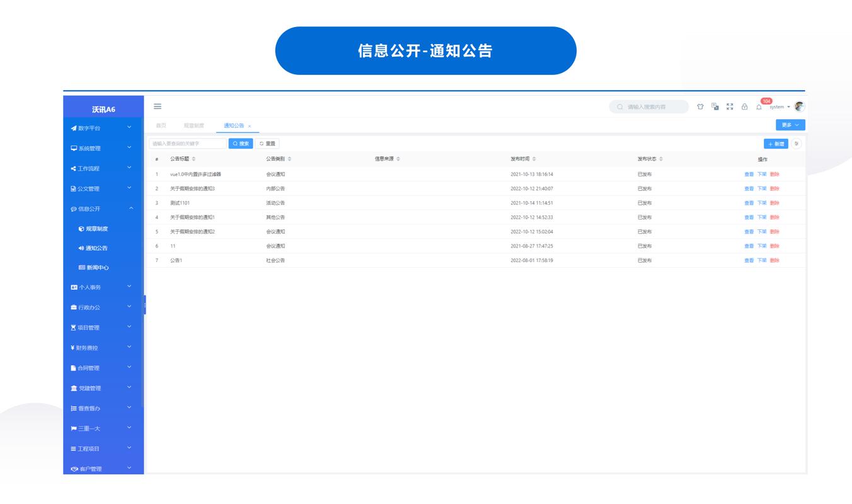Sort by 公告标题 column

tap(193, 159)
